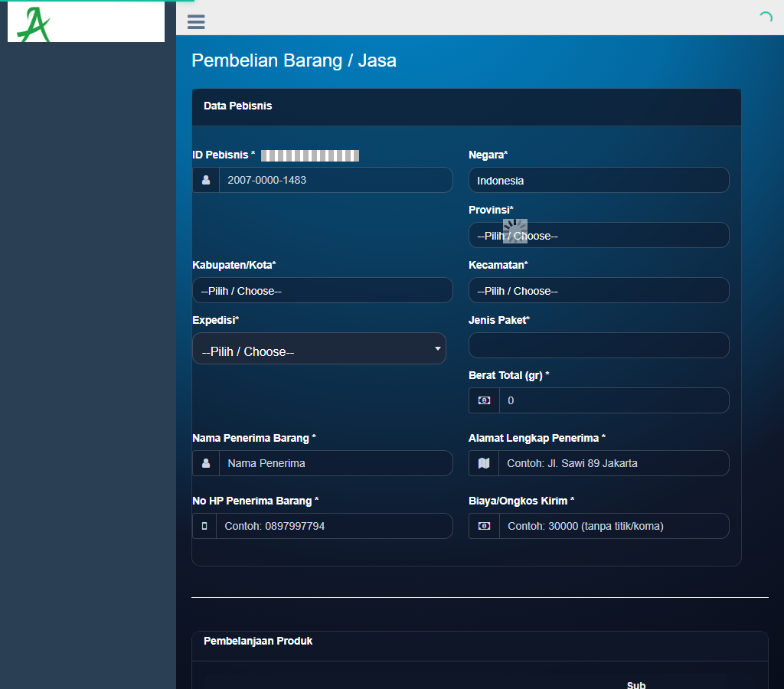Click the Alamat Lengkap Penerima label
The width and height of the screenshot is (784, 689).
click(x=537, y=438)
